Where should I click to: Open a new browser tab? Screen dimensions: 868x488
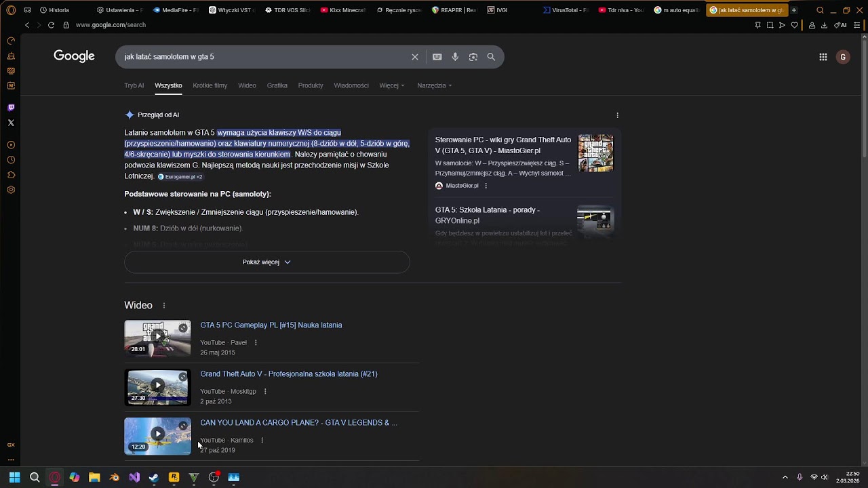794,10
